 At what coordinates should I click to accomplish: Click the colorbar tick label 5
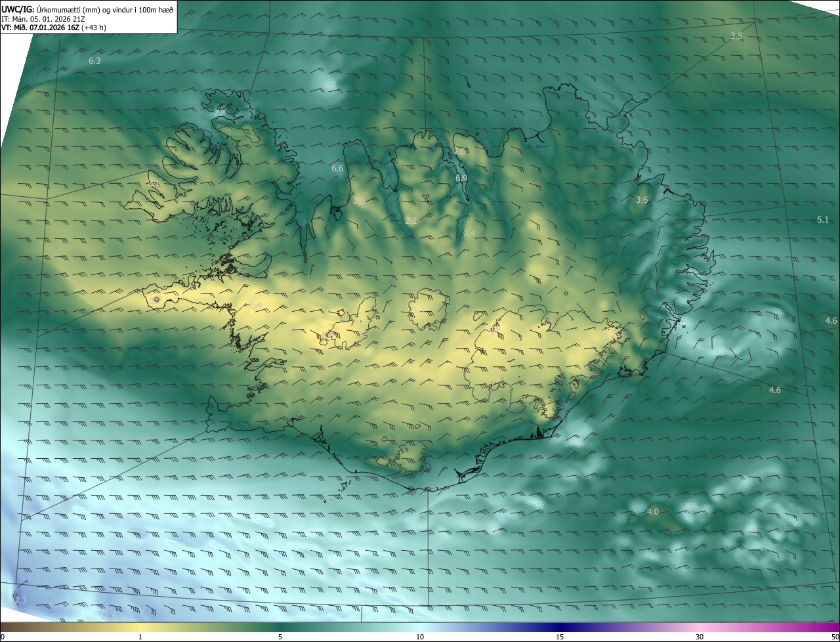(280, 637)
